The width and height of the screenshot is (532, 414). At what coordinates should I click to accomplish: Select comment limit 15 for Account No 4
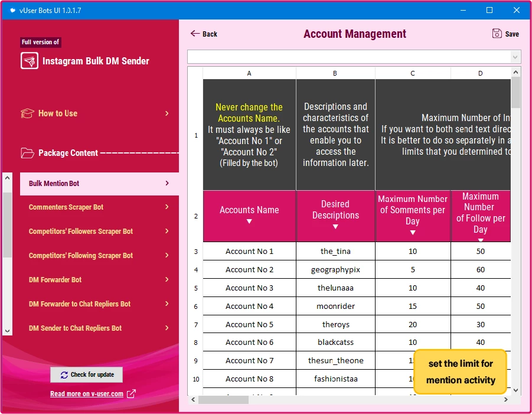click(x=413, y=307)
